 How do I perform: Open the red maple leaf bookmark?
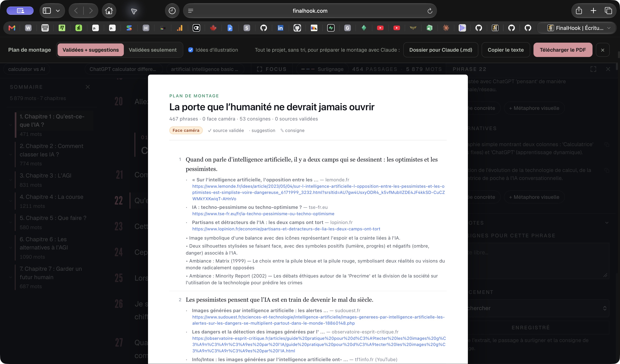(213, 28)
